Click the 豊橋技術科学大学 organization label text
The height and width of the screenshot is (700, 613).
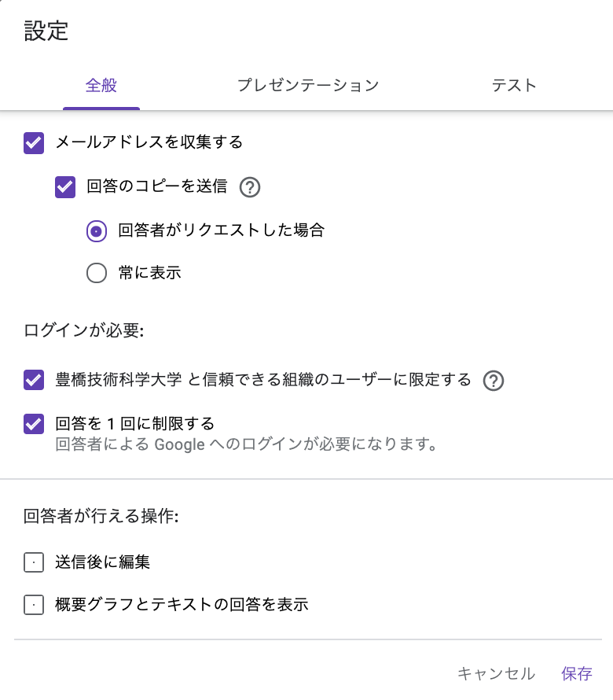tap(118, 379)
